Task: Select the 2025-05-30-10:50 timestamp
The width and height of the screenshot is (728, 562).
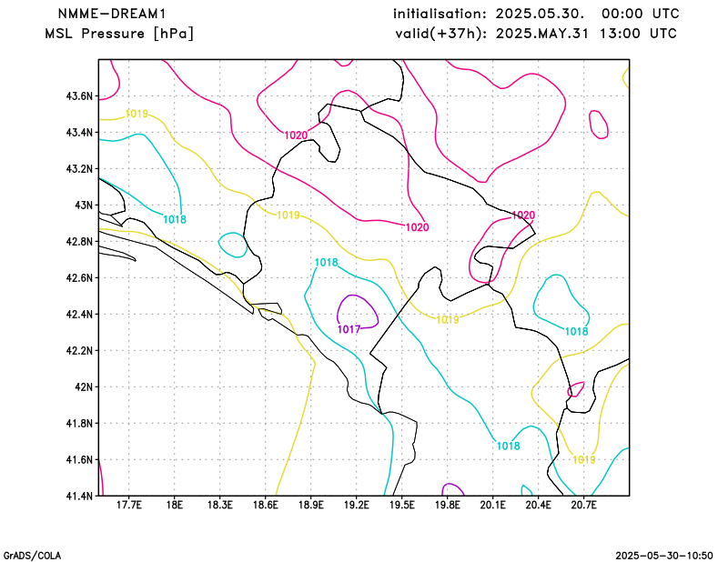Action: (664, 556)
